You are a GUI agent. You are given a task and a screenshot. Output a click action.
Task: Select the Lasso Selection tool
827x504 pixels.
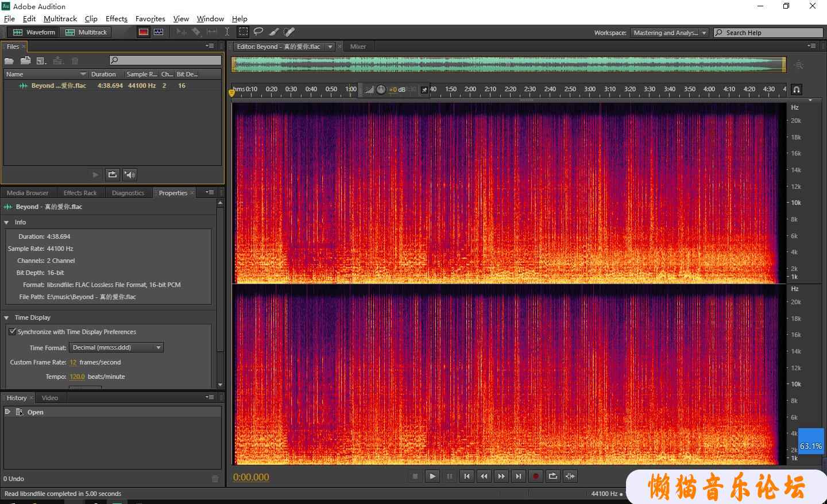[258, 32]
